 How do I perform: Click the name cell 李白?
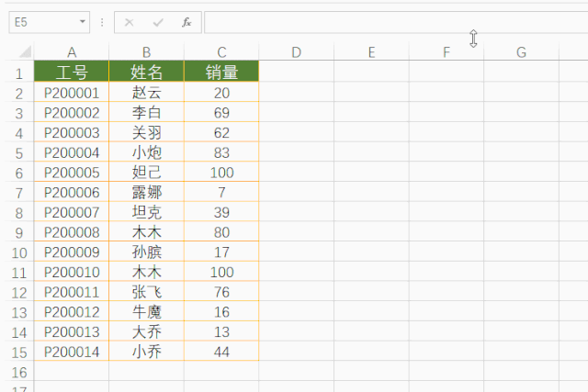(147, 112)
